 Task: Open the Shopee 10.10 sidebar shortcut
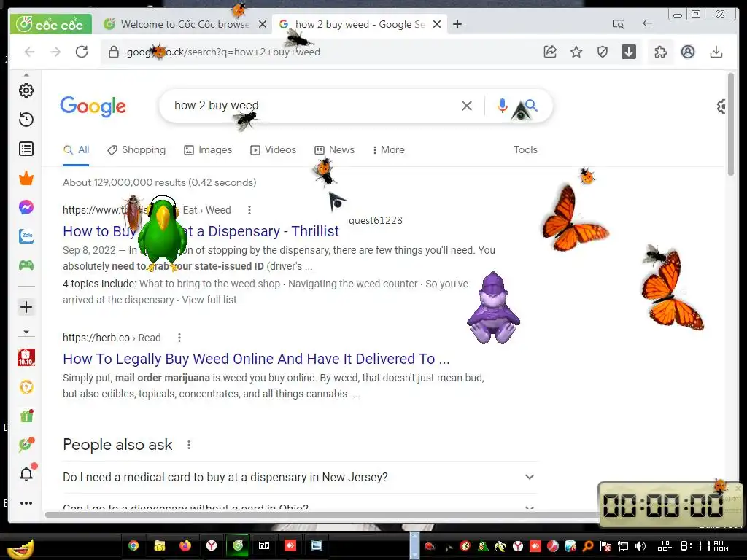coord(26,357)
